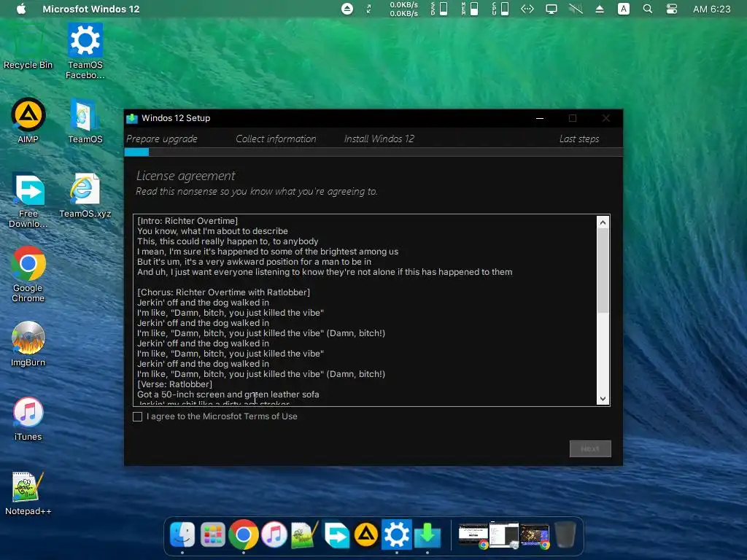Open the Trash in the dock
Screen dimensions: 747x560
pyautogui.click(x=565, y=534)
